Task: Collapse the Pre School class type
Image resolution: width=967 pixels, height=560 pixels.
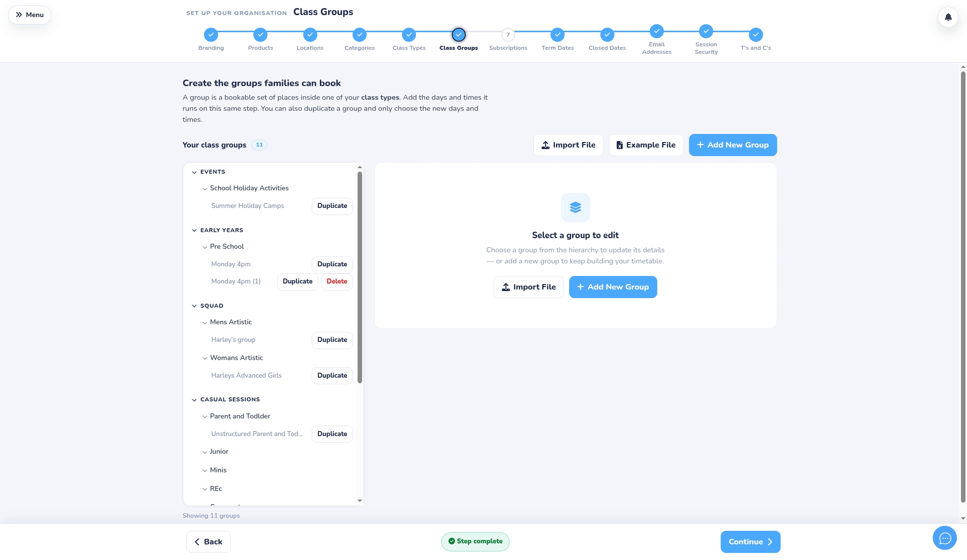Action: (x=204, y=247)
